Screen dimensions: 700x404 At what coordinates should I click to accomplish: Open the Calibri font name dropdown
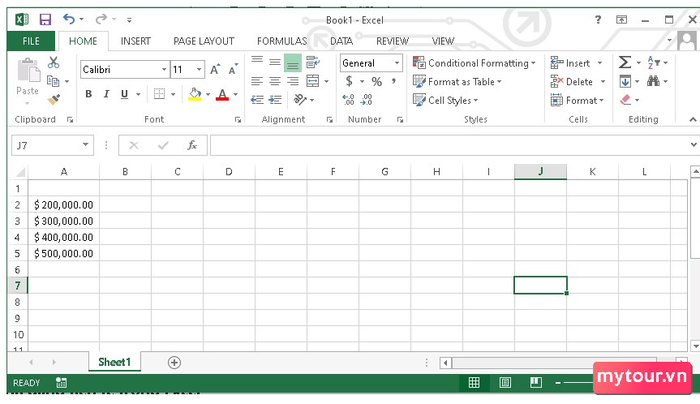(x=164, y=70)
